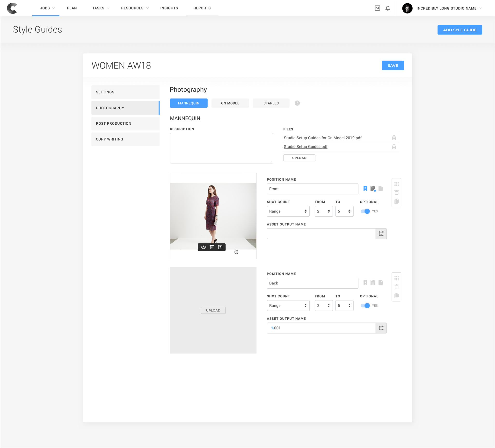
Task: Click the Description text area
Action: 221,148
